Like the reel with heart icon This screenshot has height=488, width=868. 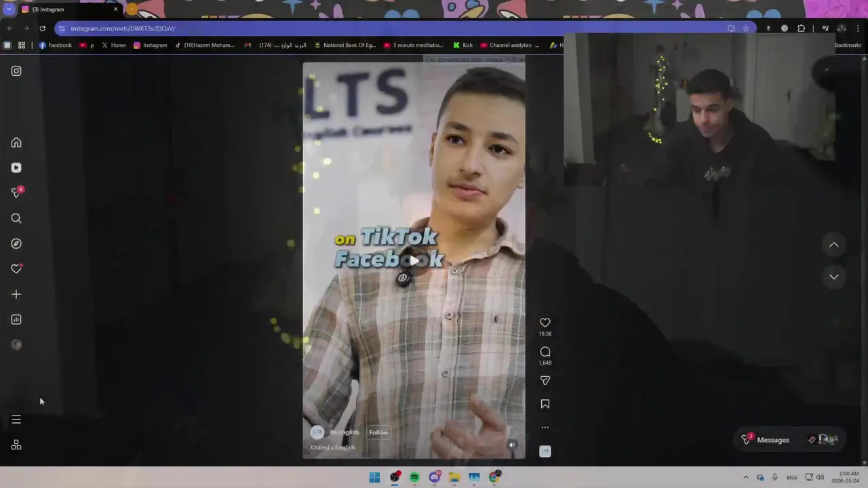tap(545, 323)
